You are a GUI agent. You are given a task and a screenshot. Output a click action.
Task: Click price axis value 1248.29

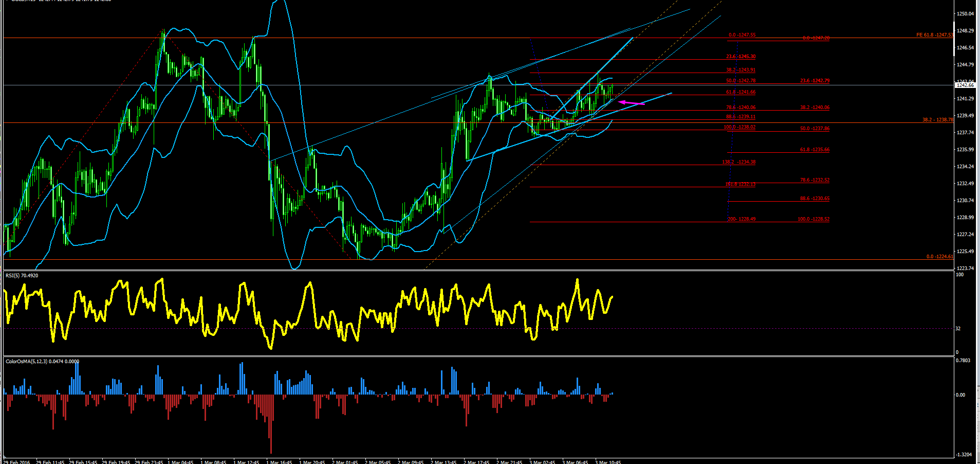[966, 31]
